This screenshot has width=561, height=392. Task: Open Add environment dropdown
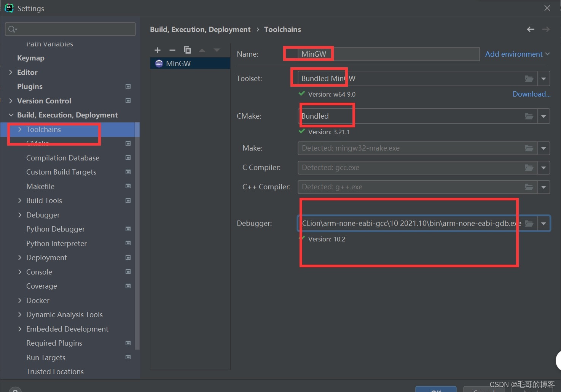pos(517,54)
